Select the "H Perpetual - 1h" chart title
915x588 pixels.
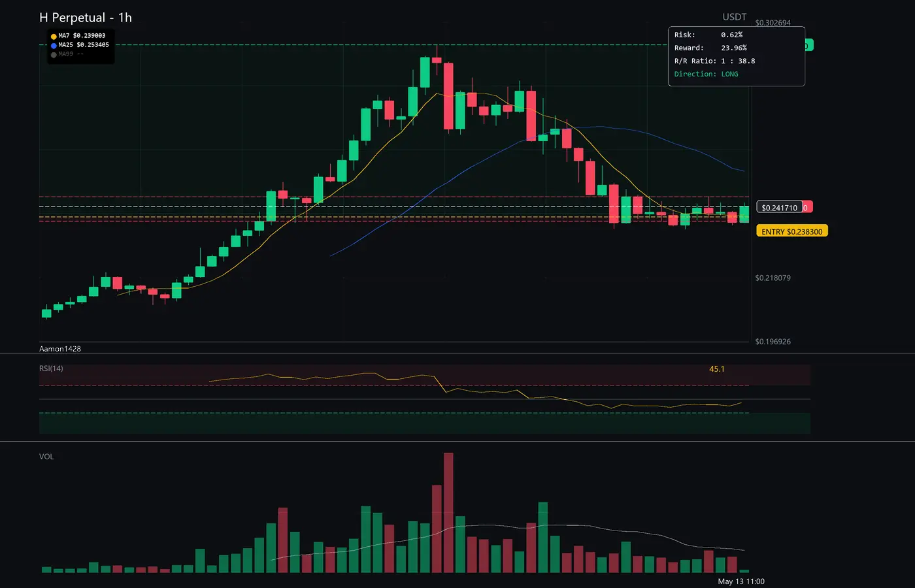click(86, 18)
